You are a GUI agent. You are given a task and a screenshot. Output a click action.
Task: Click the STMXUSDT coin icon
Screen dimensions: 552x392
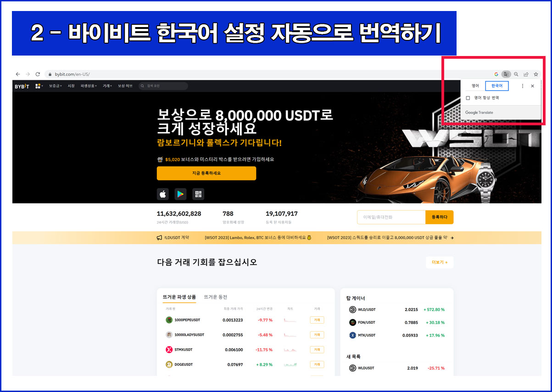169,350
